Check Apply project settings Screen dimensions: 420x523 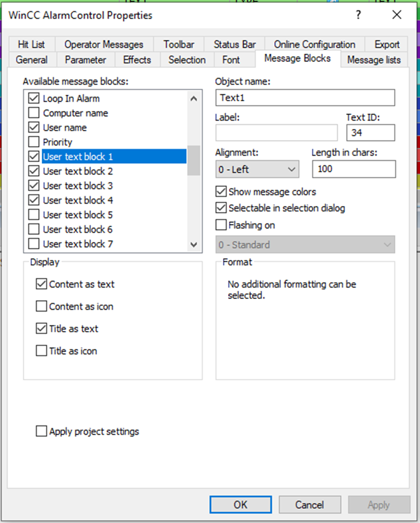(41, 432)
